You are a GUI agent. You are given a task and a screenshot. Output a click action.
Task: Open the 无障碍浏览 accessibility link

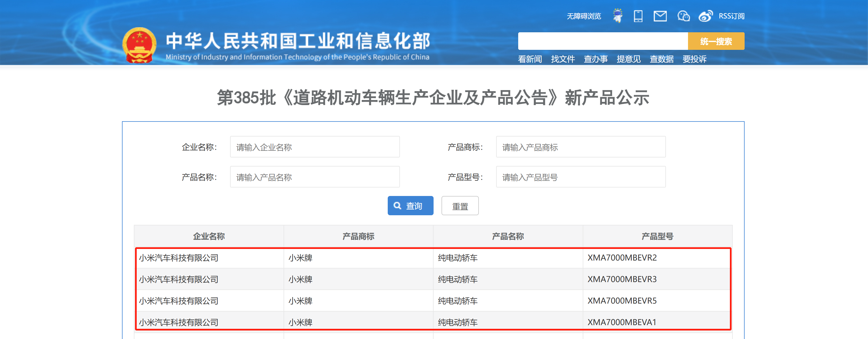click(584, 16)
